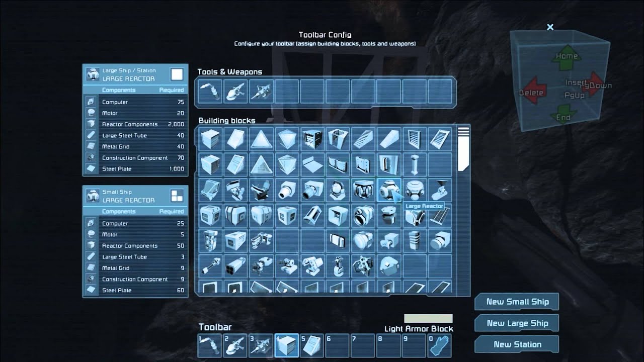The width and height of the screenshot is (644, 362).
Task: Choose the four-barrel rocket launcher block
Action: pyautogui.click(x=235, y=266)
